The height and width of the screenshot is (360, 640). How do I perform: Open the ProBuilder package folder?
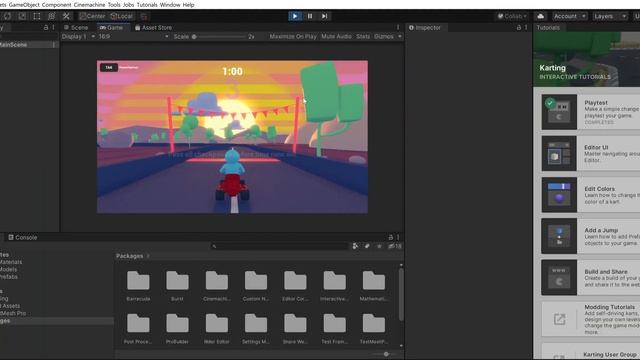177,329
